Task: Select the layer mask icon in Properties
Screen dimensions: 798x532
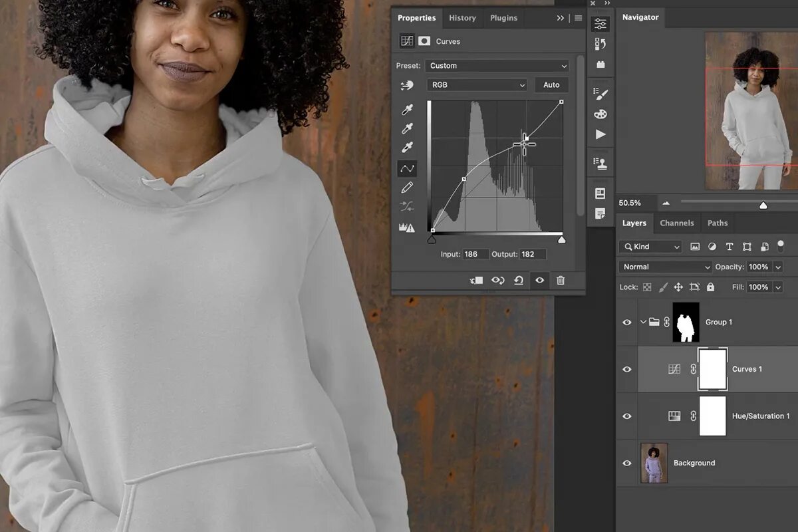Action: 424,41
